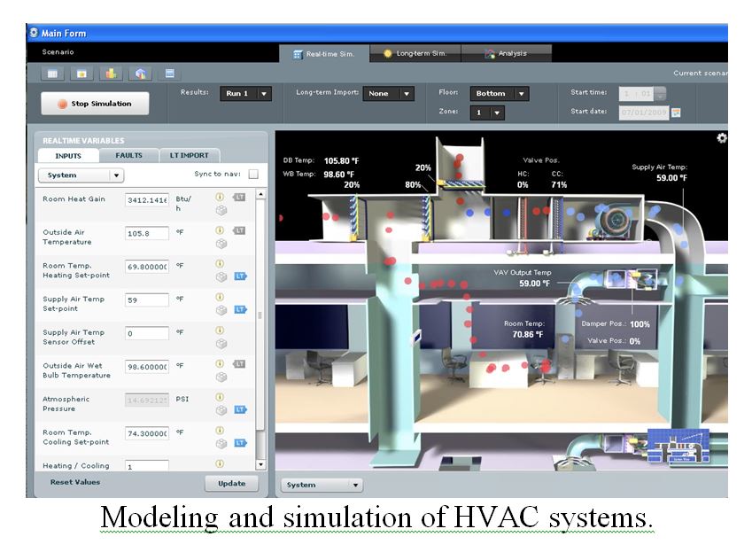Switch to the Long-term Sim. tab
Screen dimensions: 752x560
coord(415,53)
